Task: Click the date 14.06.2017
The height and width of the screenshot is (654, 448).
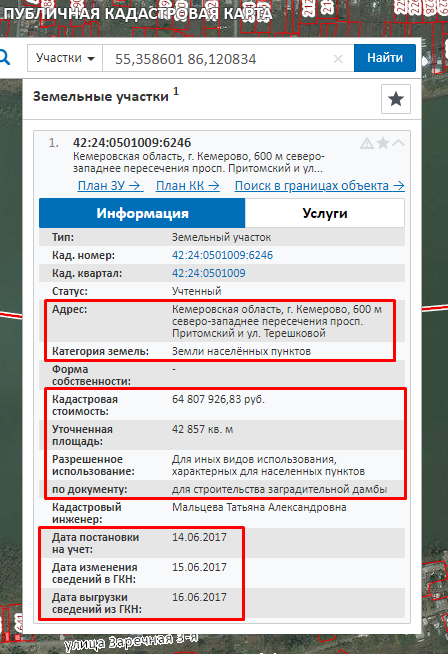Action: 199,537
